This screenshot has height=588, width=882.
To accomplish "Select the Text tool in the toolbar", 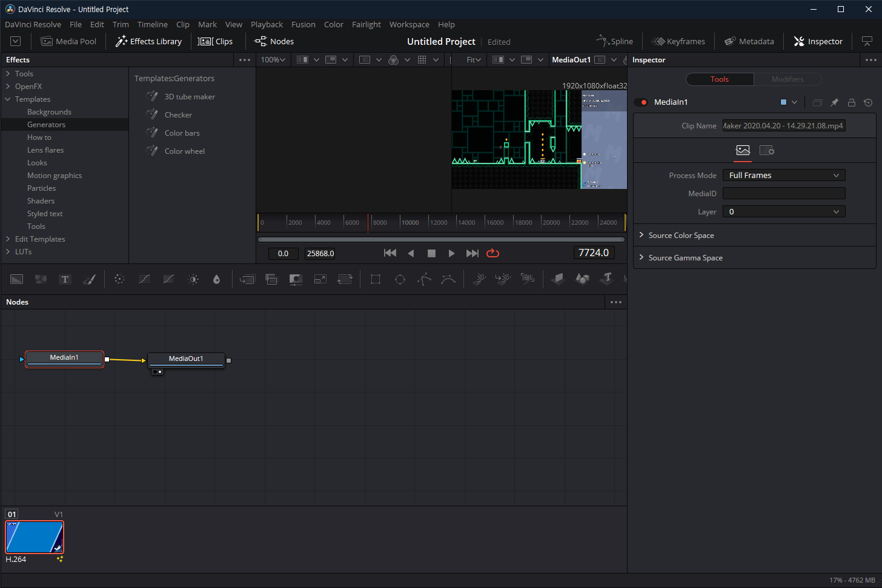I will coord(65,279).
